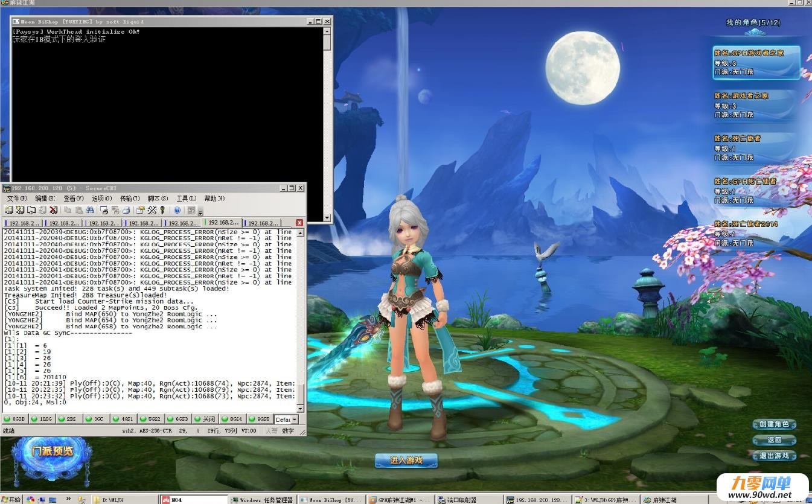The image size is (812, 504).
Task: Open the 工具 menu in SecureCRT
Action: pyautogui.click(x=187, y=198)
